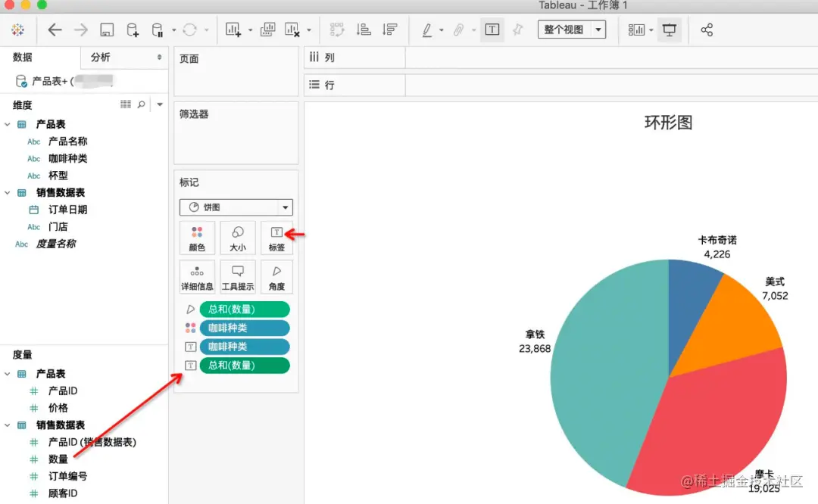Select the 度量名称 field
The image size is (818, 504).
[x=56, y=244]
